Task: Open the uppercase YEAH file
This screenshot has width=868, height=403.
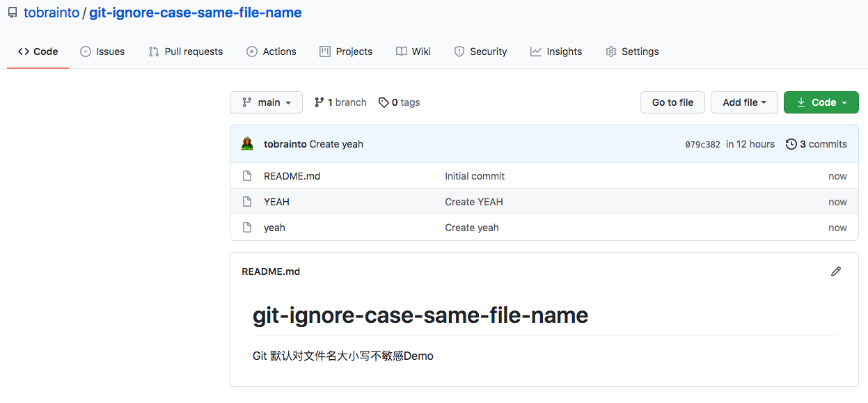Action: coord(276,202)
